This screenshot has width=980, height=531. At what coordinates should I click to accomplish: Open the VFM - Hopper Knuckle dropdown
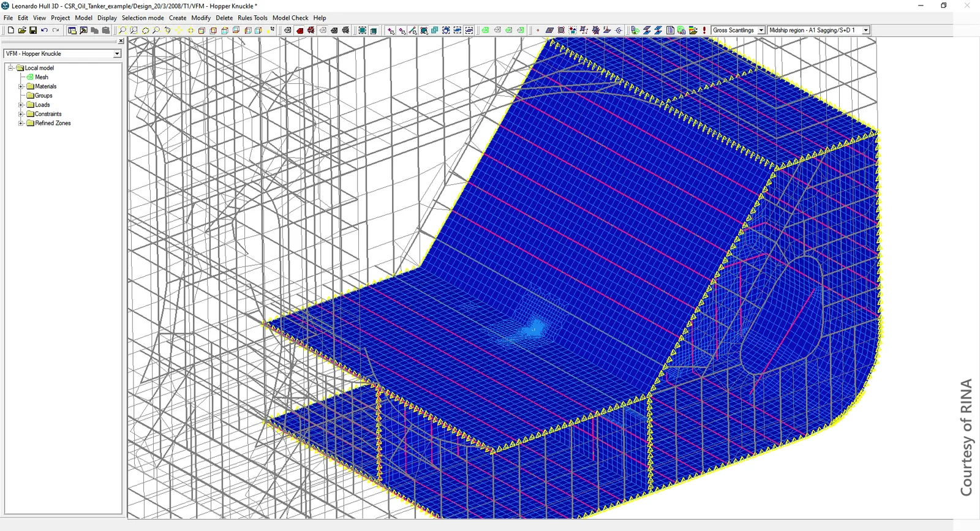[62, 53]
